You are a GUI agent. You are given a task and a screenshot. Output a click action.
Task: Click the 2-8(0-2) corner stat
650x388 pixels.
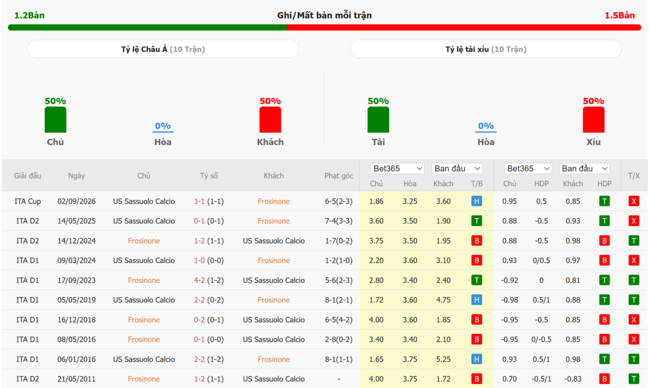point(338,340)
